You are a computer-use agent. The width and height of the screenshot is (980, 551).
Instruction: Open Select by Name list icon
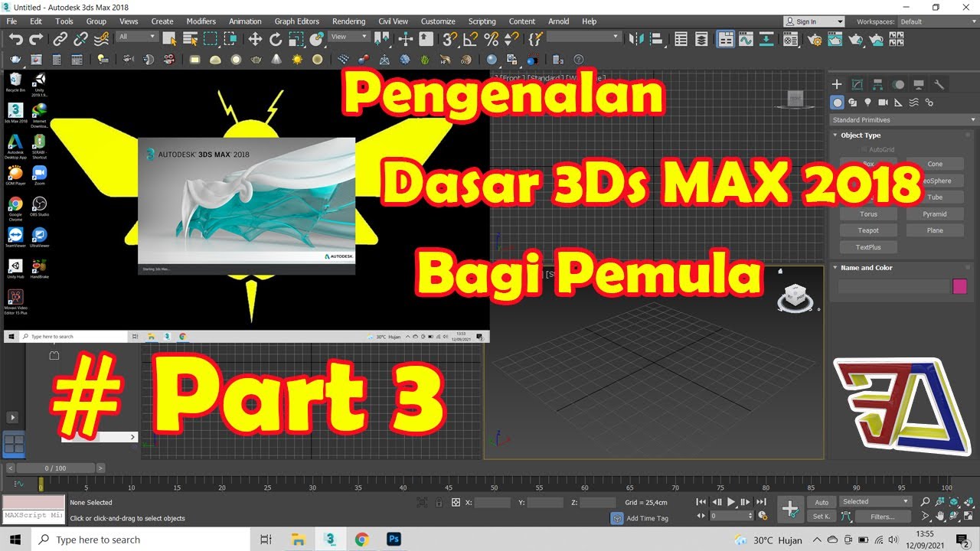190,38
